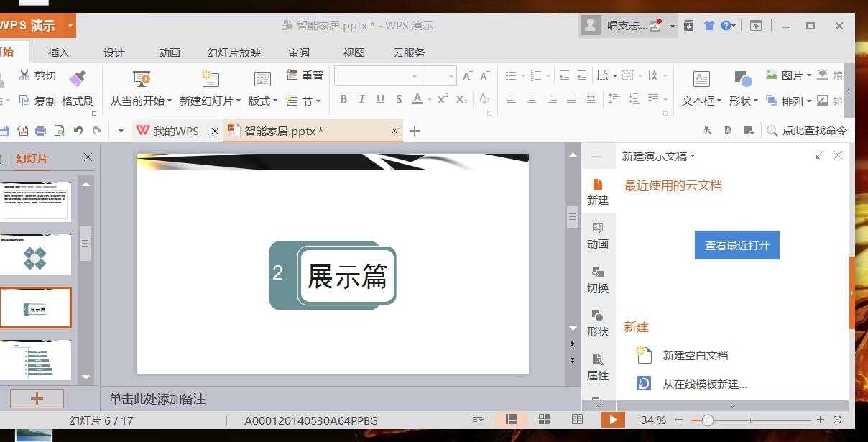Image resolution: width=868 pixels, height=442 pixels.
Task: Decrease paragraph indent icon
Action: tap(564, 75)
